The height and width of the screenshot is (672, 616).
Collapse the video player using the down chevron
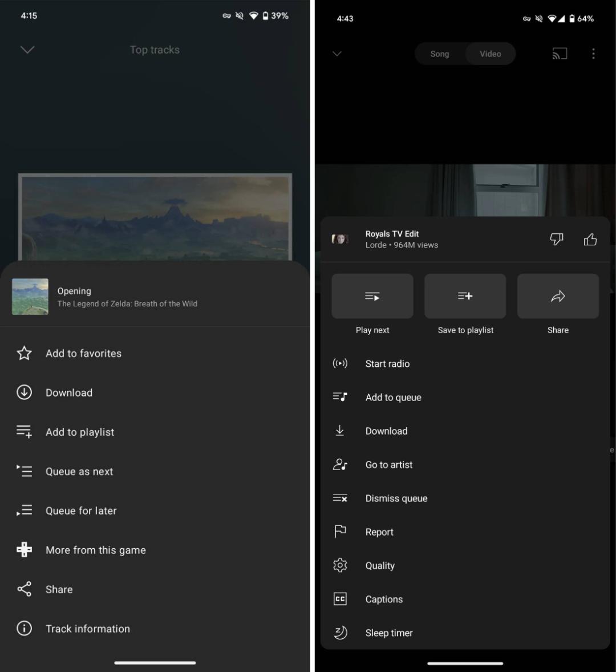(x=337, y=54)
